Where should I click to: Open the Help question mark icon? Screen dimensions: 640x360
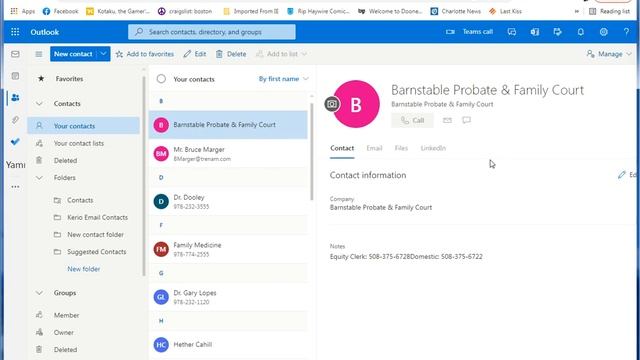point(626,32)
